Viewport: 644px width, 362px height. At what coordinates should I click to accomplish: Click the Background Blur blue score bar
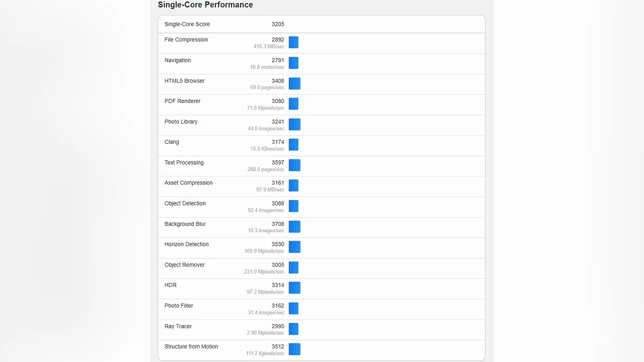(x=295, y=227)
